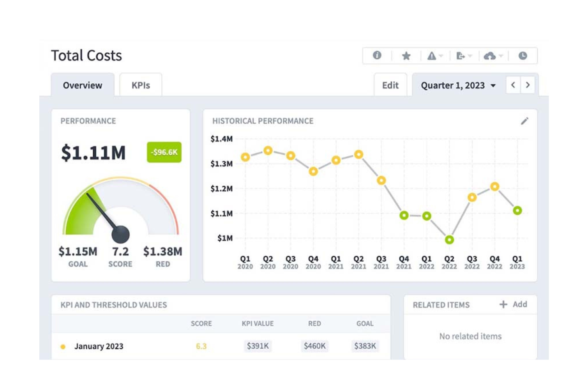The width and height of the screenshot is (588, 392).
Task: Switch to the KPIs tab
Action: [x=140, y=85]
